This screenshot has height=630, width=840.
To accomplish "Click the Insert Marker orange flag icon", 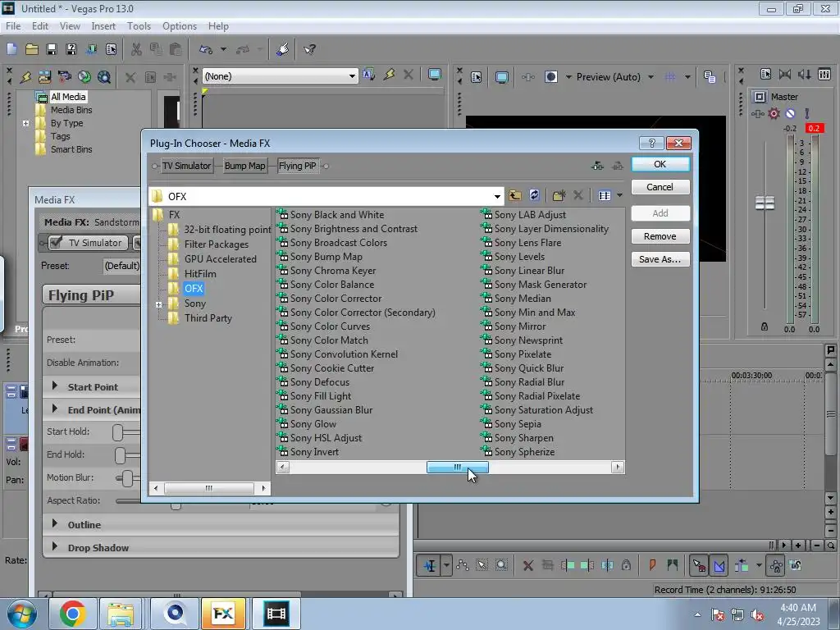I will pyautogui.click(x=652, y=564).
